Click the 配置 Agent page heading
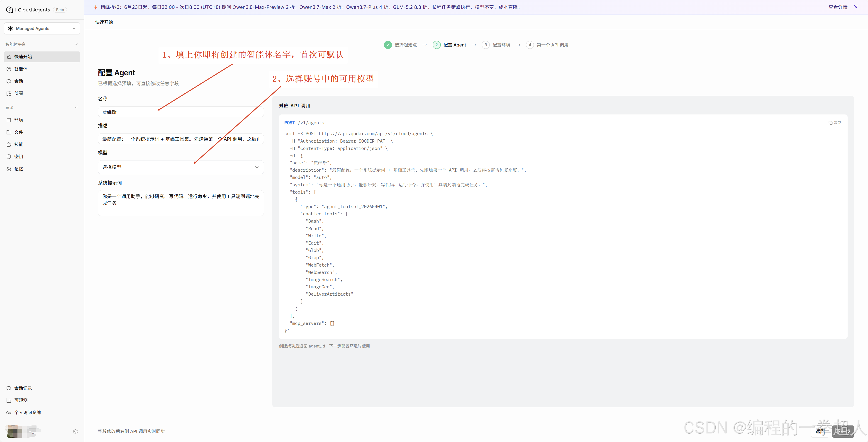 [116, 73]
